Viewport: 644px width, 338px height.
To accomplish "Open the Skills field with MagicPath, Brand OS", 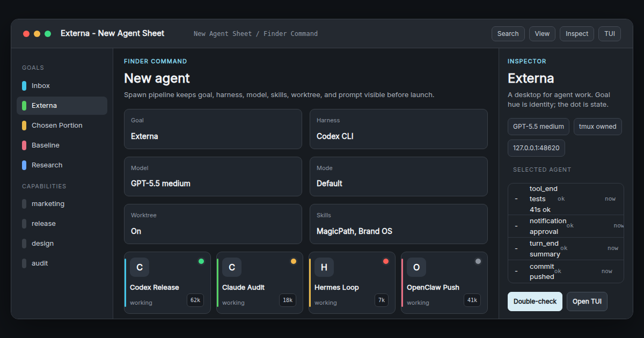I will 399,224.
